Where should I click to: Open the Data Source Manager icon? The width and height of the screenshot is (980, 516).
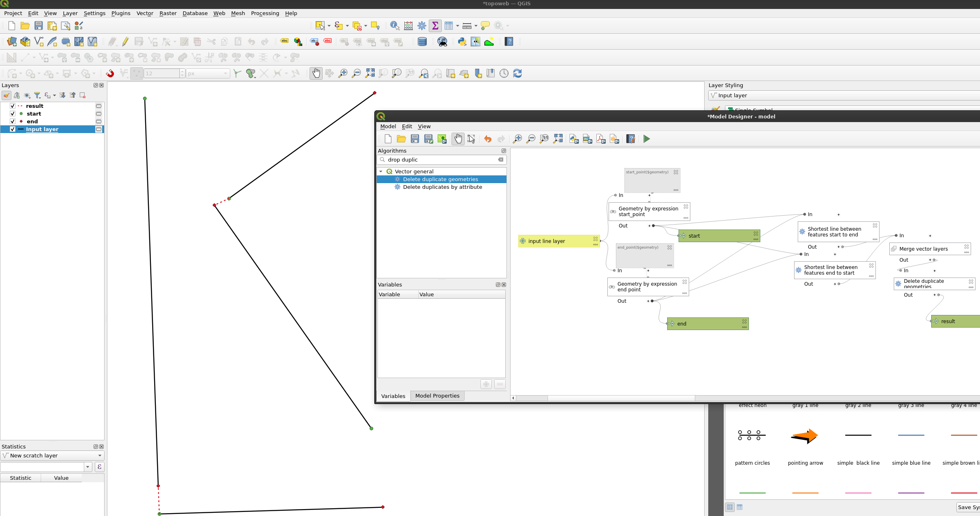tap(12, 42)
